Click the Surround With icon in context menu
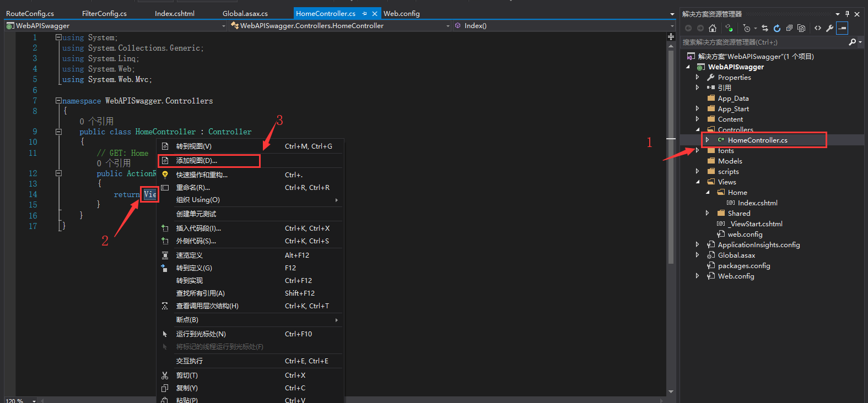This screenshot has width=868, height=403. click(165, 241)
